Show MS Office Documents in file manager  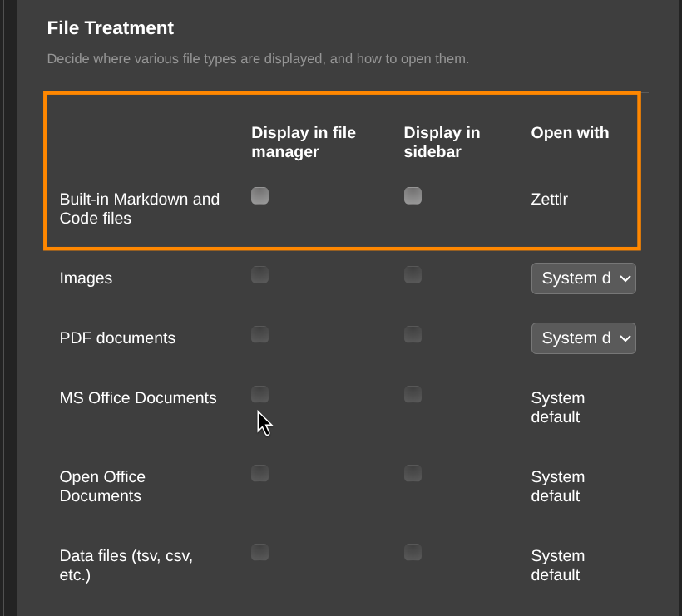pyautogui.click(x=260, y=394)
